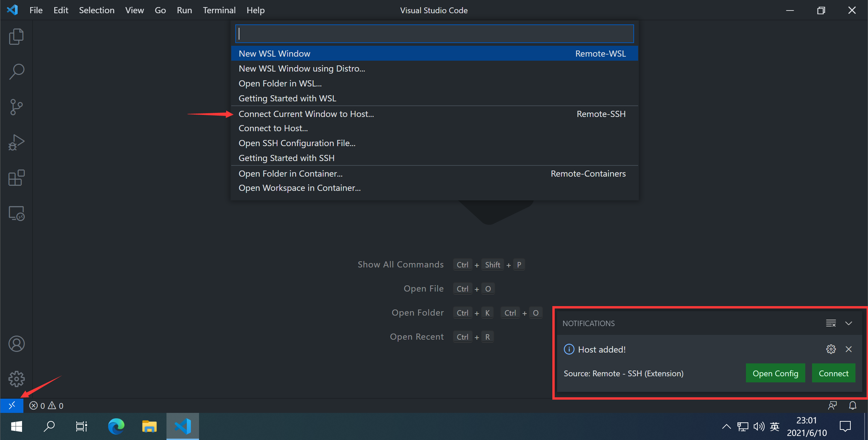
Task: Select New WSL Window using Distro option
Action: [x=302, y=68]
